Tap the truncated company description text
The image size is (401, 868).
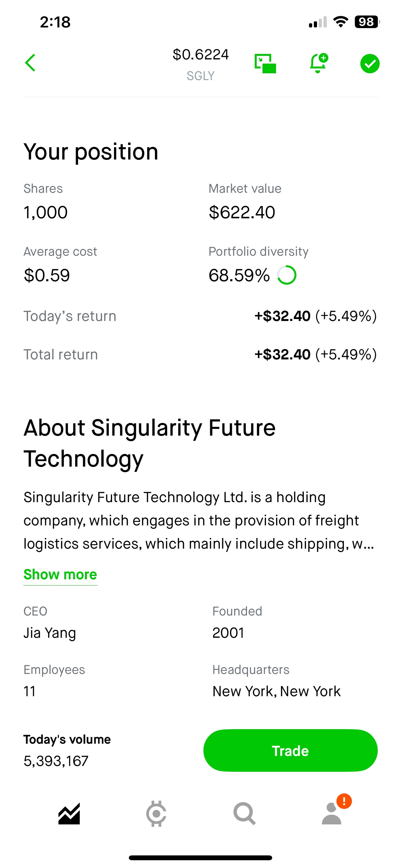[199, 520]
